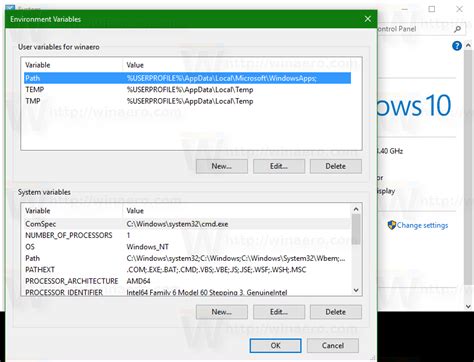Viewport: 474px width, 362px height.
Task: Open the Change settings link
Action: tap(422, 225)
